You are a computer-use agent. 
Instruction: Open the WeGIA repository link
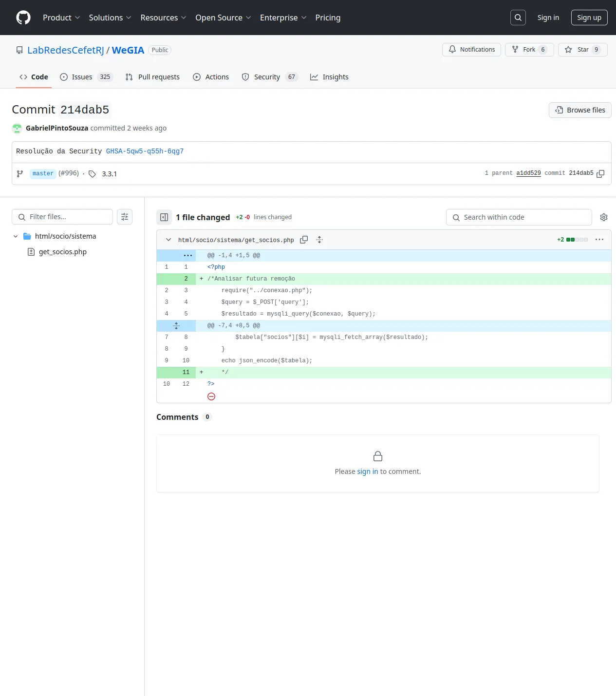click(128, 50)
